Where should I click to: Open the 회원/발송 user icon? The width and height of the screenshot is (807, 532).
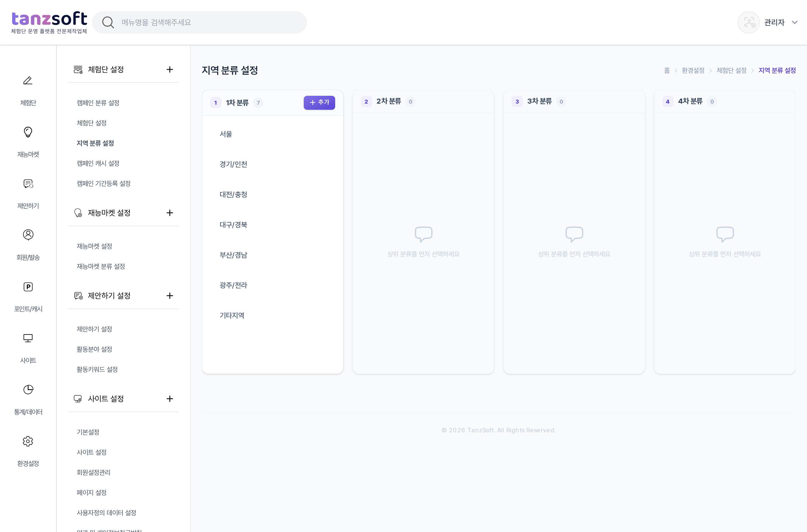click(x=28, y=235)
